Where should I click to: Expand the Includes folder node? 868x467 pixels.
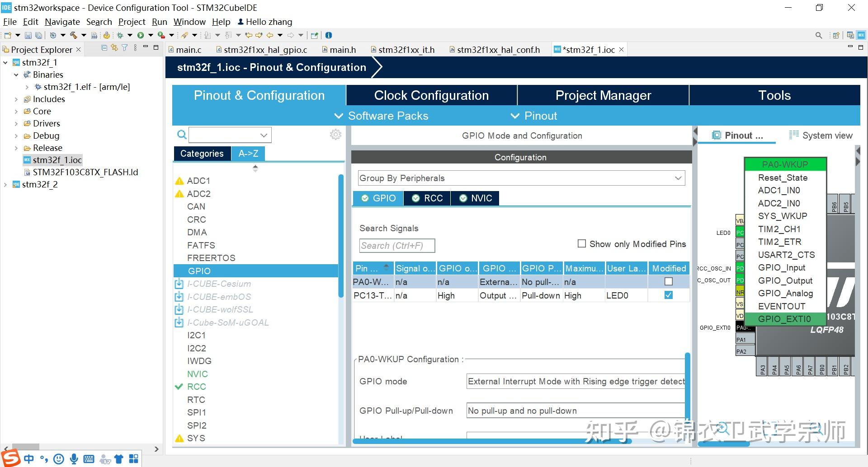click(16, 99)
